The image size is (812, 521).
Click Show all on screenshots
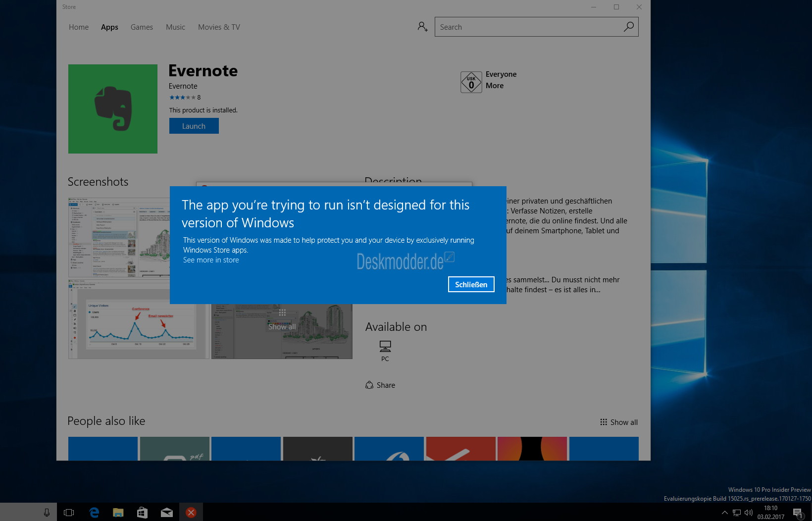click(x=282, y=320)
